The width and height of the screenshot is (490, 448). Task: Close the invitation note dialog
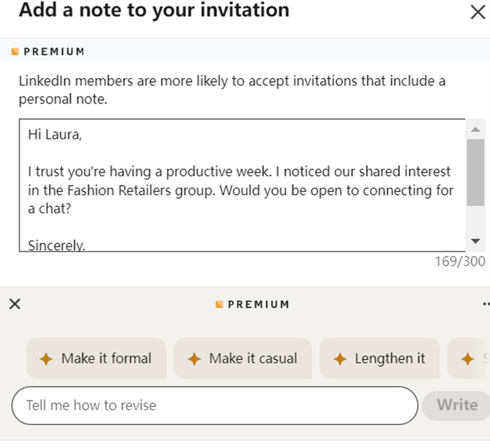click(x=478, y=12)
